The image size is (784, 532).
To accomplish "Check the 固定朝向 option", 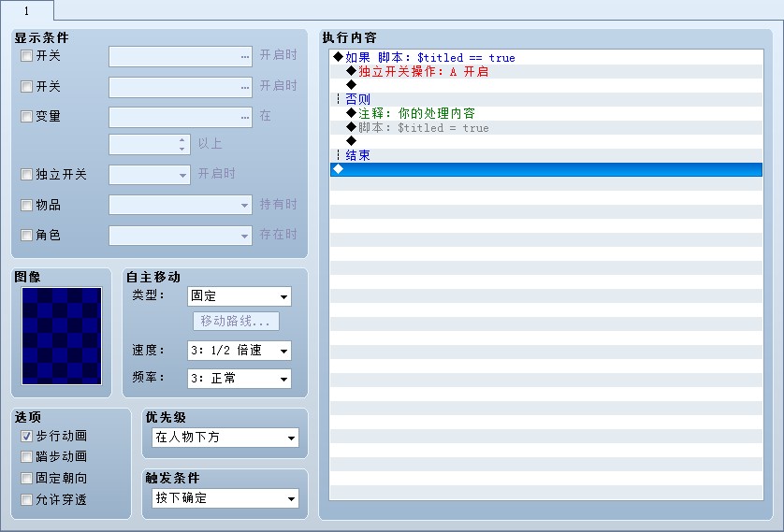I will pyautogui.click(x=26, y=478).
